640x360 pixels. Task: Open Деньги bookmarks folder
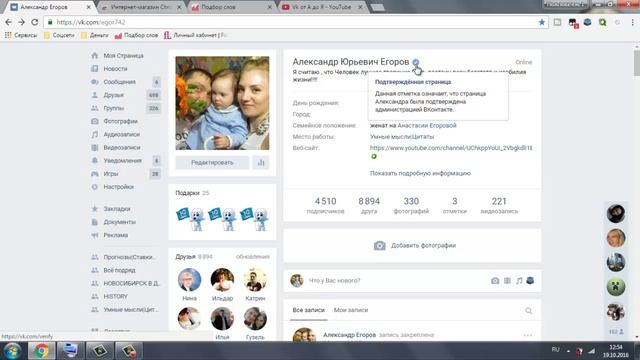pos(95,35)
